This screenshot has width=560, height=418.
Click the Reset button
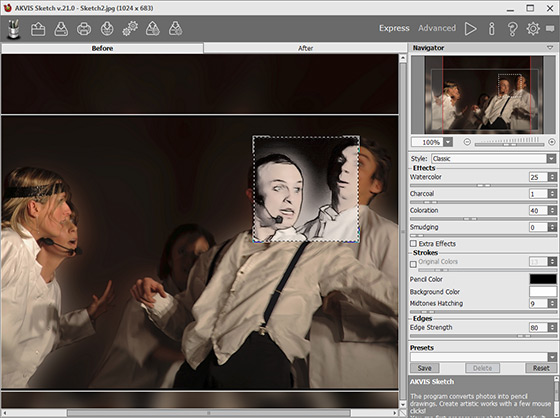[x=541, y=368]
